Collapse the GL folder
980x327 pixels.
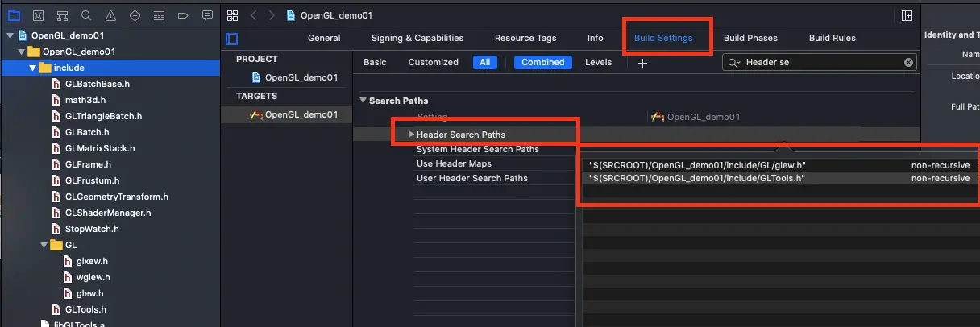click(44, 245)
